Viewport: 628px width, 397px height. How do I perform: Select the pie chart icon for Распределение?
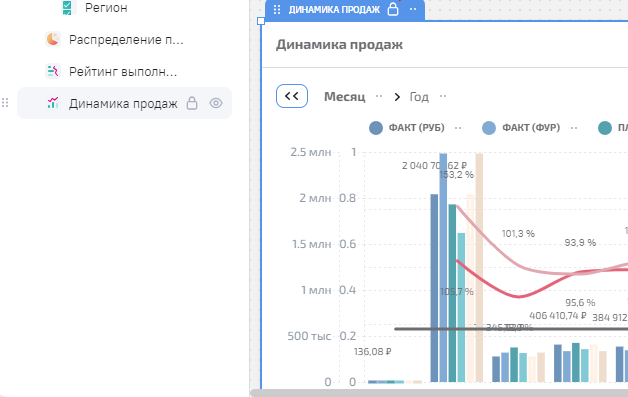(52, 39)
